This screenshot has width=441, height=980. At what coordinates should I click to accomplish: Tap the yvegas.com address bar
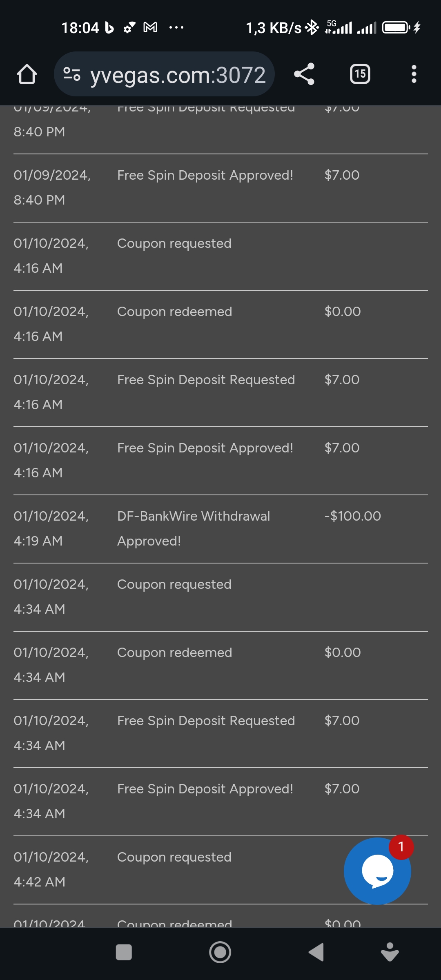(178, 75)
